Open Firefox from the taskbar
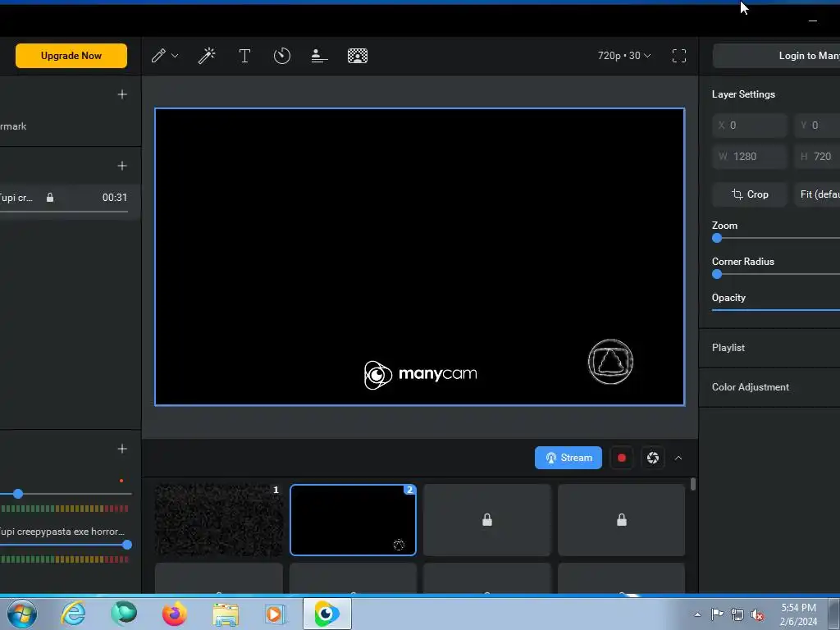The image size is (840, 630). tap(175, 614)
